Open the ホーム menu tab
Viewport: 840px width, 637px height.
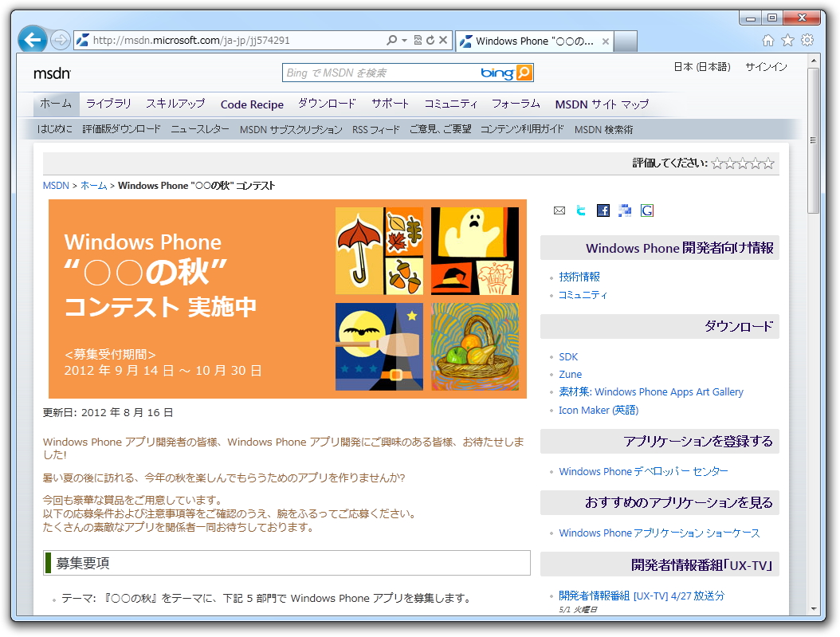(x=56, y=104)
